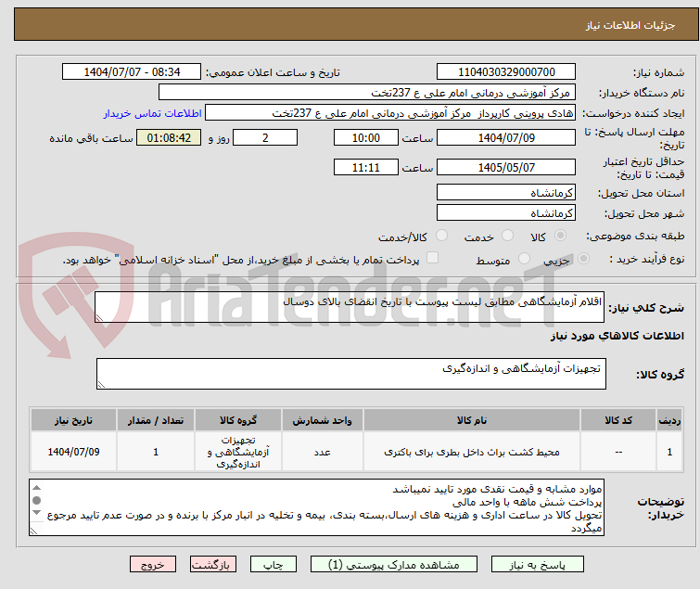Click the پاسخ به نیاز button

tap(537, 565)
